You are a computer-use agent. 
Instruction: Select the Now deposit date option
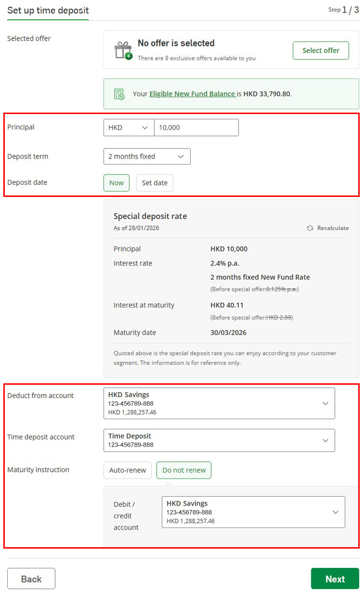[x=116, y=183]
